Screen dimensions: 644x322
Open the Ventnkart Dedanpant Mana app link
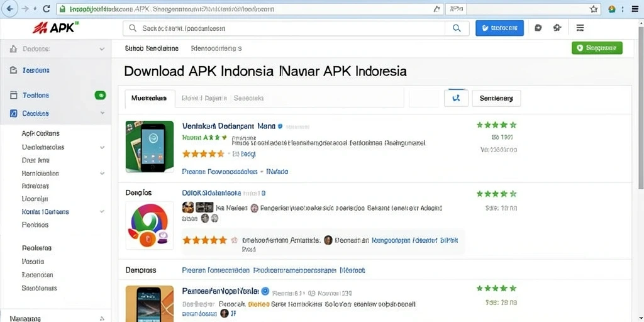[229, 126]
